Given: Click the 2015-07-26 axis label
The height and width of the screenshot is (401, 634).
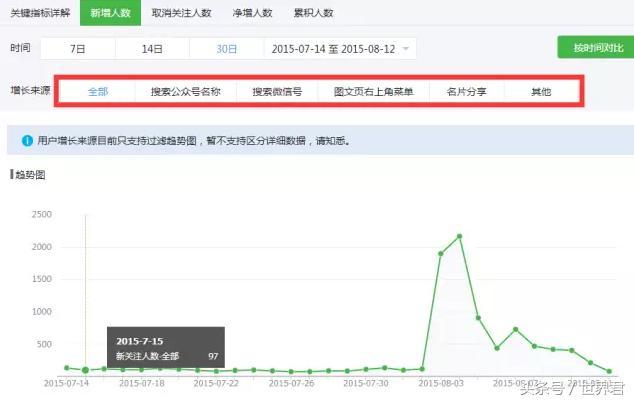Looking at the screenshot, I should (x=291, y=383).
